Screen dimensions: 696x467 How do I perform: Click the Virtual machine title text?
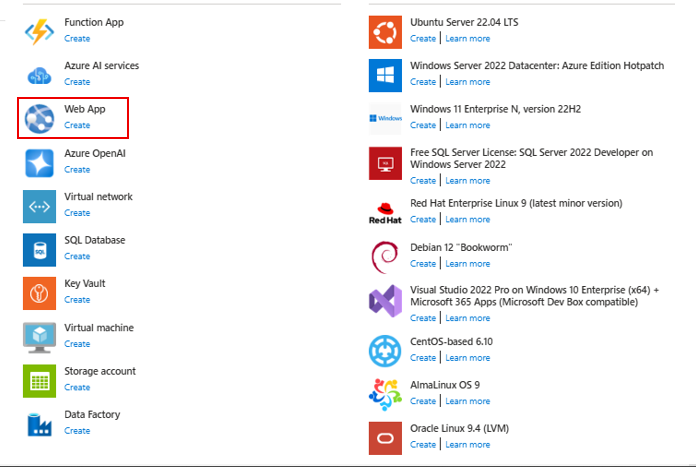pos(99,328)
